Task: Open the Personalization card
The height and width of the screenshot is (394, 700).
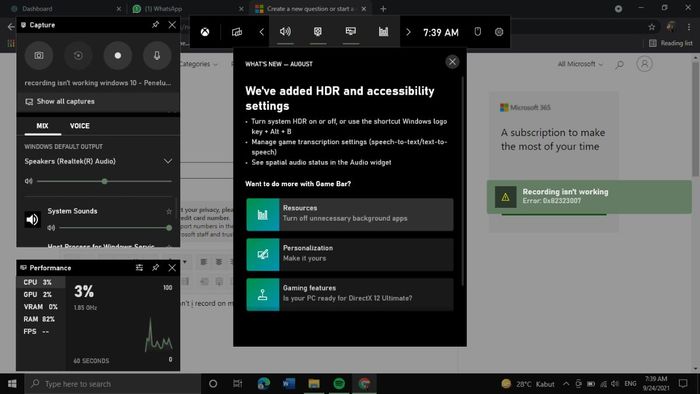Action: click(x=350, y=254)
